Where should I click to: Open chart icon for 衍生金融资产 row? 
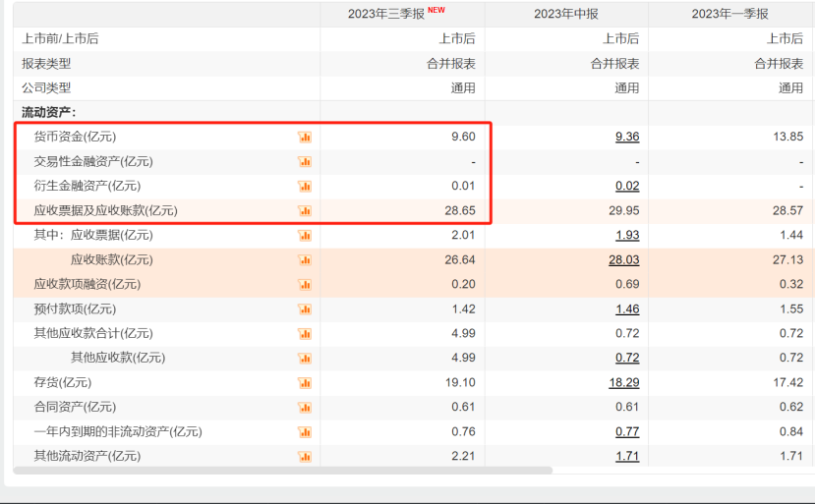(x=305, y=187)
